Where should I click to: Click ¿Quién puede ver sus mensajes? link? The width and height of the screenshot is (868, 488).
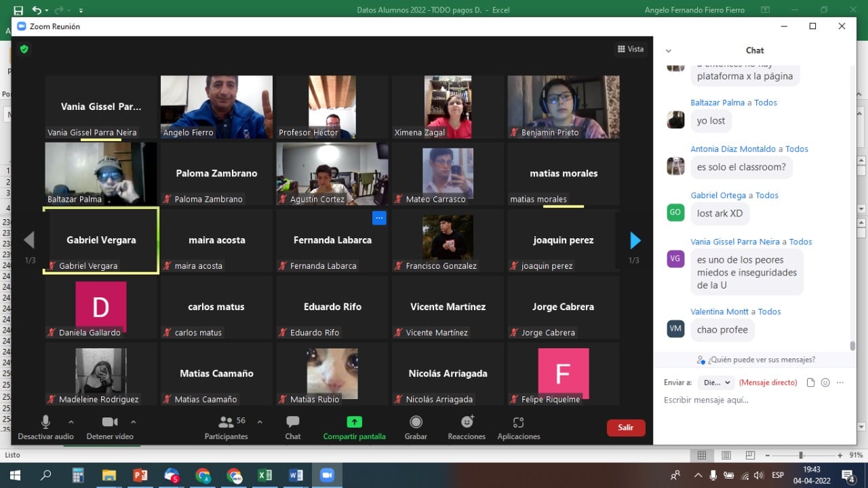756,360
